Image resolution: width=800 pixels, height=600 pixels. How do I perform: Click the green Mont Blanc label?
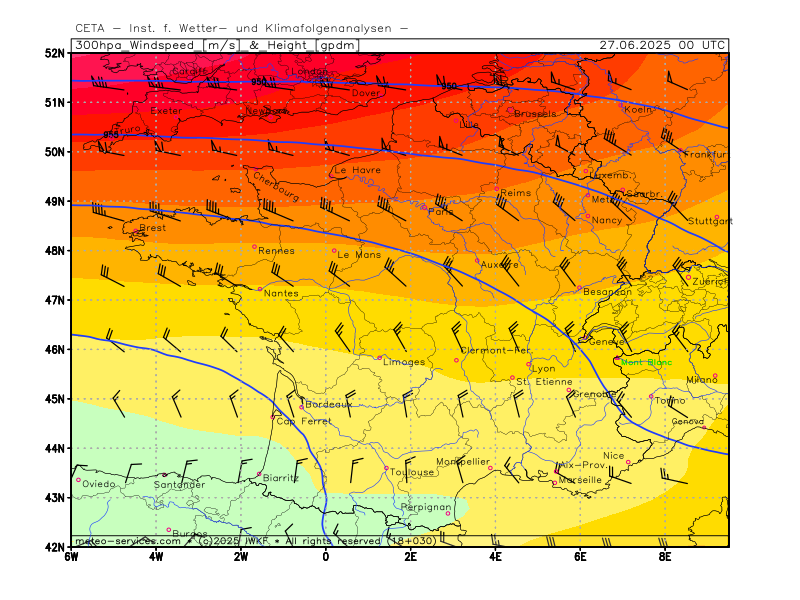(646, 362)
